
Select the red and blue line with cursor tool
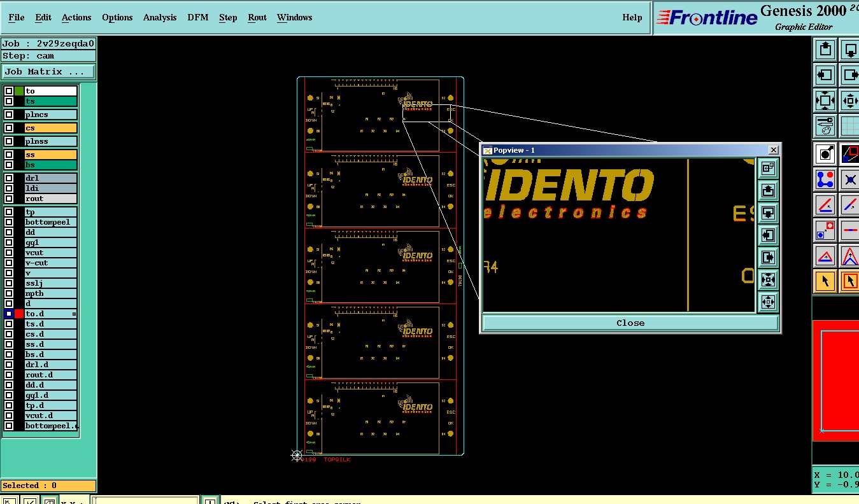(825, 204)
